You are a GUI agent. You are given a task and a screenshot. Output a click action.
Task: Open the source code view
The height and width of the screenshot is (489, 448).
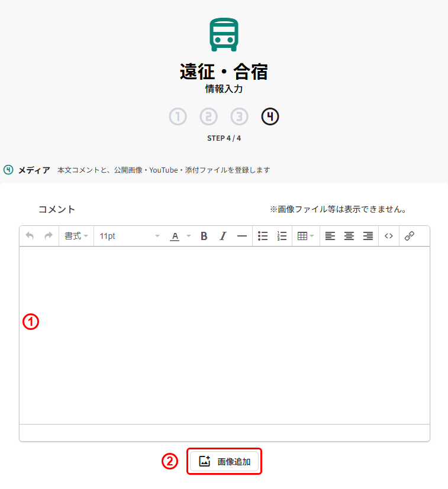pyautogui.click(x=389, y=236)
